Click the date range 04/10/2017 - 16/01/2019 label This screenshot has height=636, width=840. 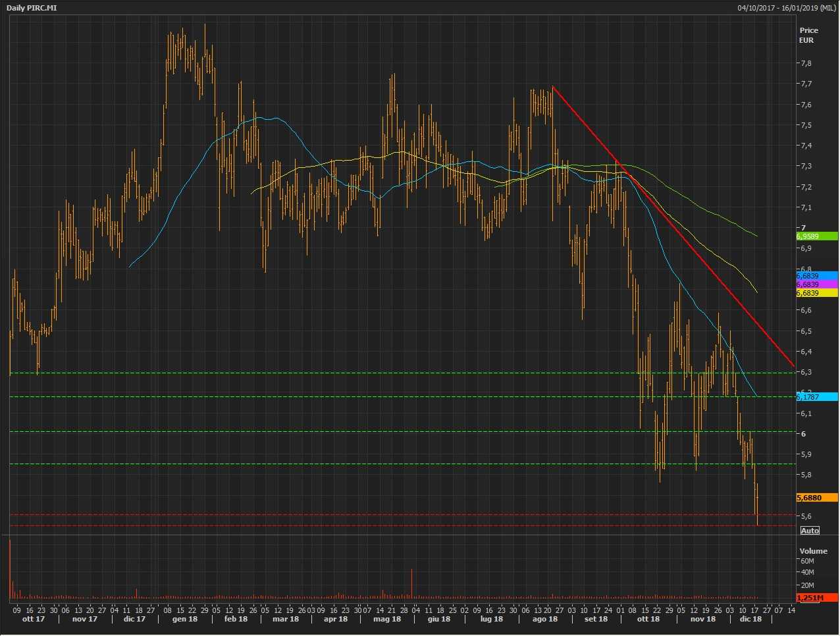point(786,8)
